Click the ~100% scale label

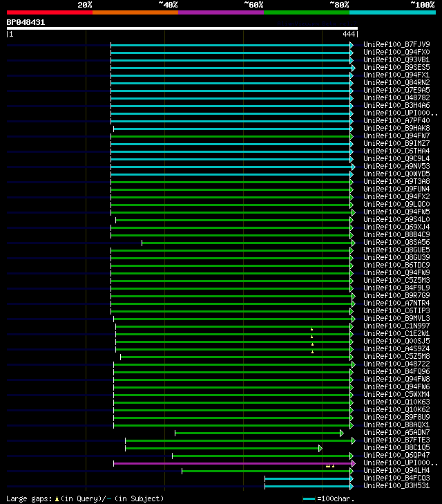pos(423,5)
